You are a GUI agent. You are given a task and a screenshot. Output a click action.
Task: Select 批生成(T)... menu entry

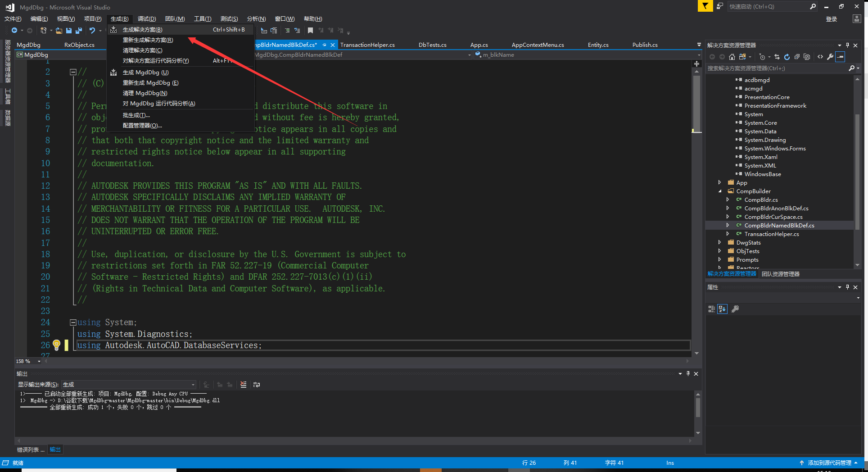(x=136, y=115)
